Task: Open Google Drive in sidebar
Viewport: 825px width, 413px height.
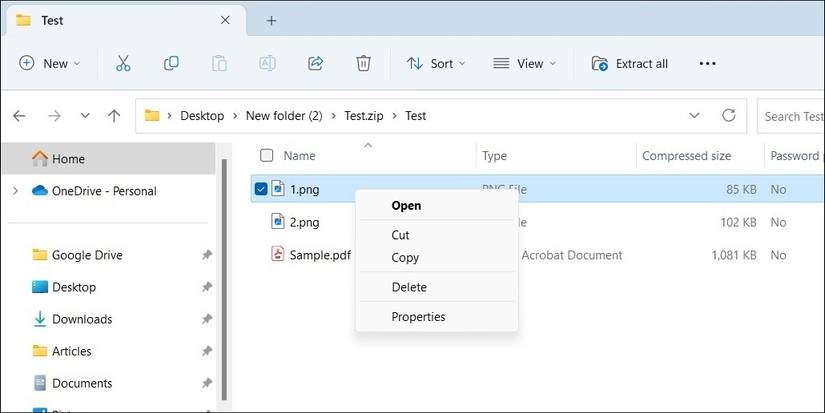Action: point(87,255)
